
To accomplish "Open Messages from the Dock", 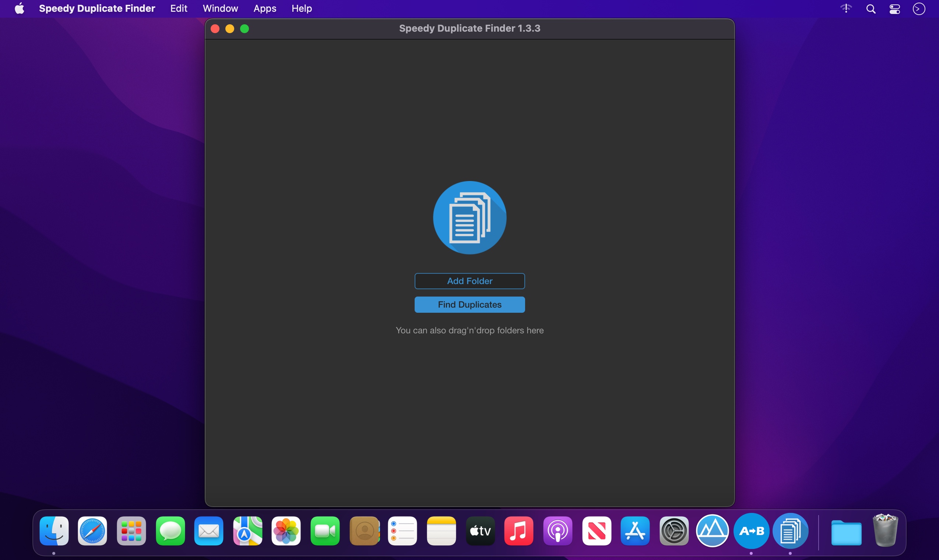I will 170,531.
